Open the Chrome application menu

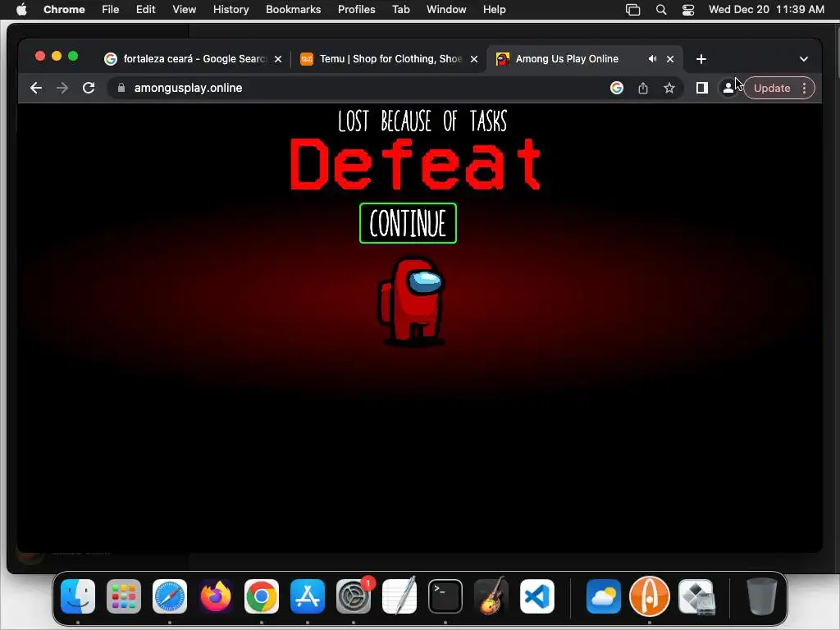pyautogui.click(x=64, y=9)
